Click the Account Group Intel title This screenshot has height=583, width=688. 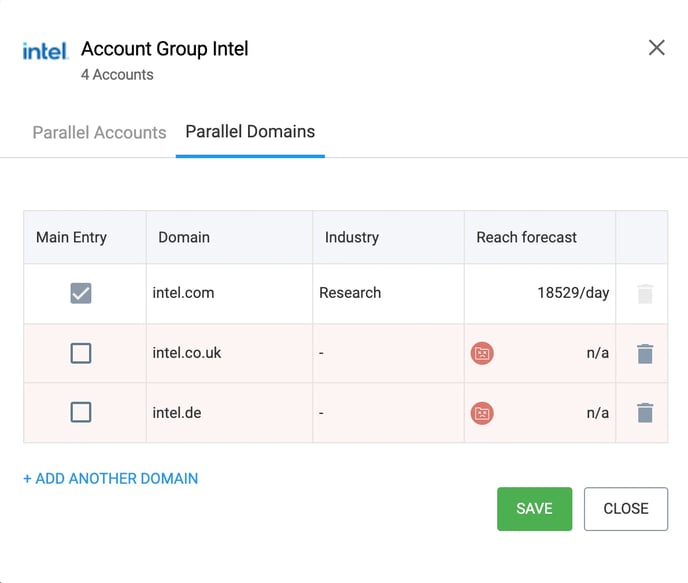pyautogui.click(x=165, y=49)
